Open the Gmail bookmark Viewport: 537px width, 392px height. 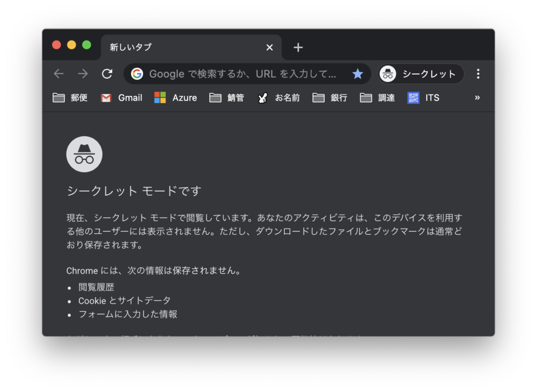[122, 97]
